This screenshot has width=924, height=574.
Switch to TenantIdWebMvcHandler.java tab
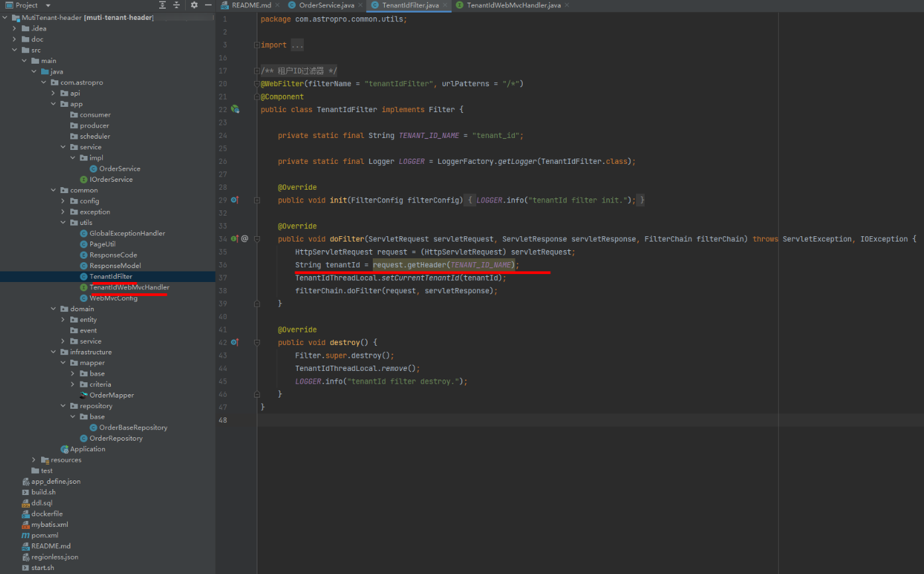pyautogui.click(x=513, y=5)
